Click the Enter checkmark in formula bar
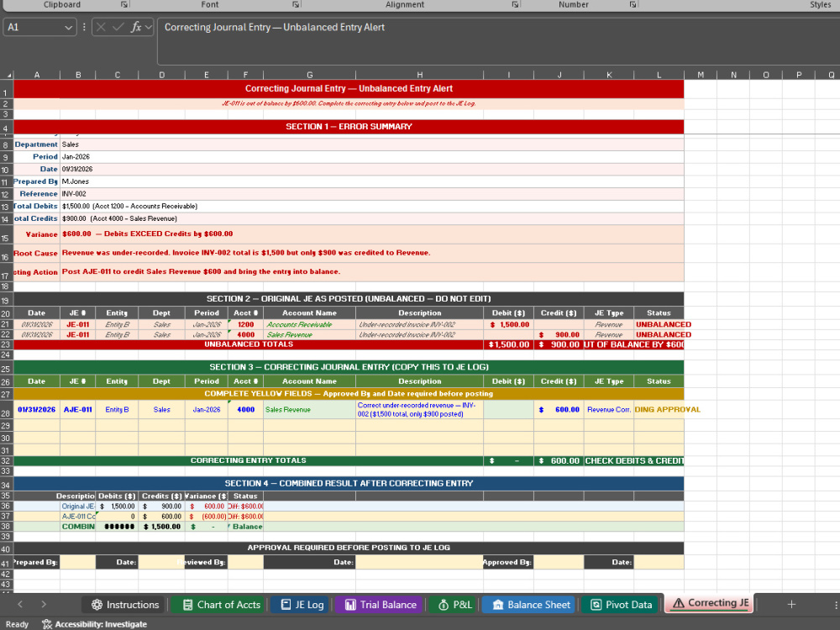Image resolution: width=840 pixels, height=630 pixels. pos(118,27)
